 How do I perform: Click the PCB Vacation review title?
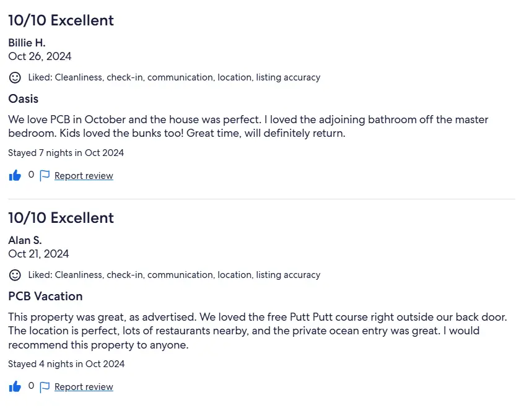tap(45, 296)
